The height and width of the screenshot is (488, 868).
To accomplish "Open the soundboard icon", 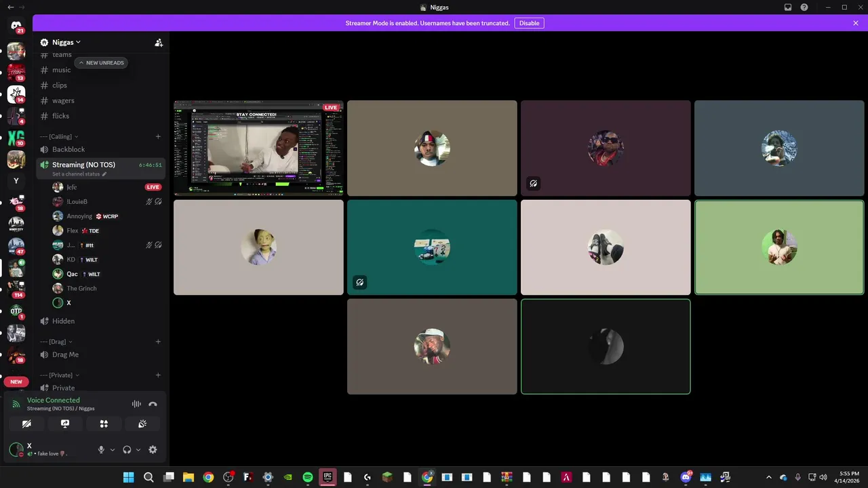I will click(x=142, y=424).
